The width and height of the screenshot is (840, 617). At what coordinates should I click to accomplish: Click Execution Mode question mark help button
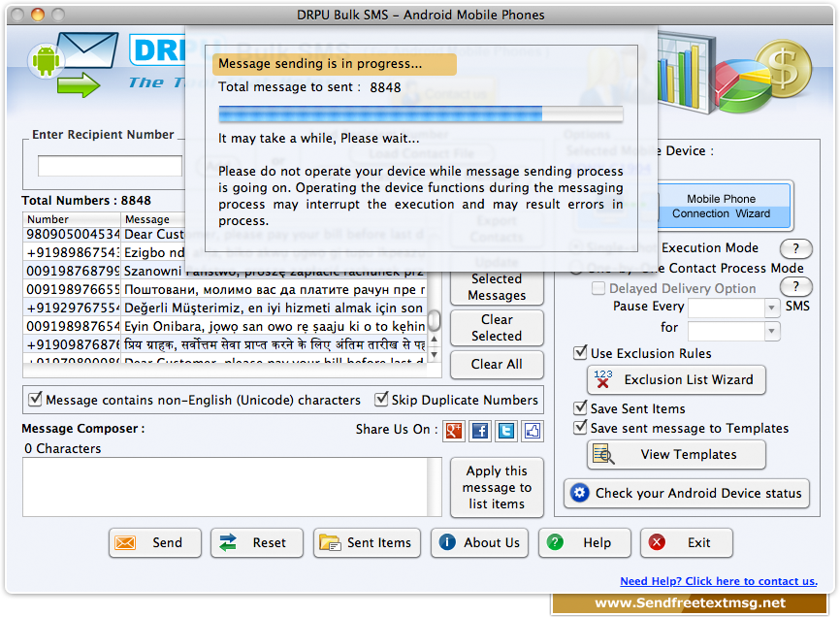(x=796, y=248)
